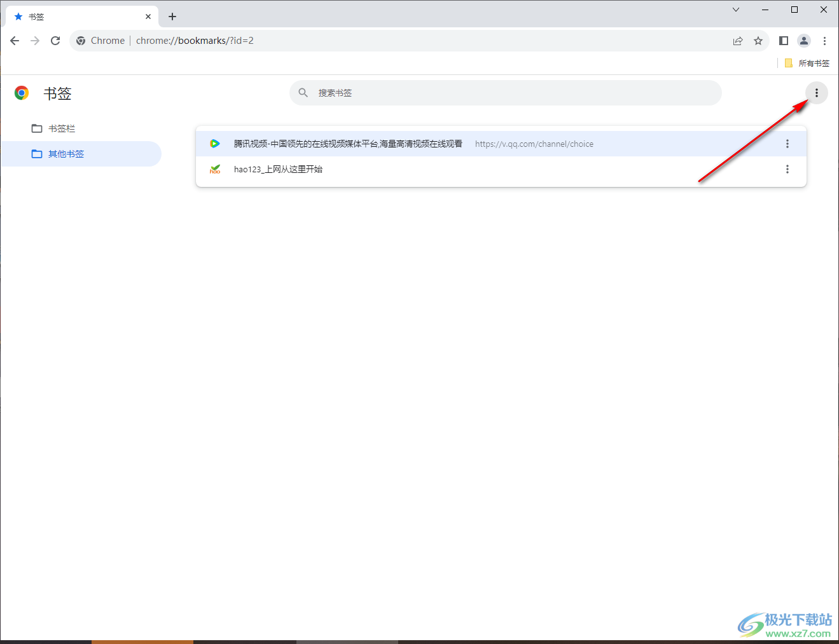Maximize the Chrome window
839x644 pixels.
(794, 10)
